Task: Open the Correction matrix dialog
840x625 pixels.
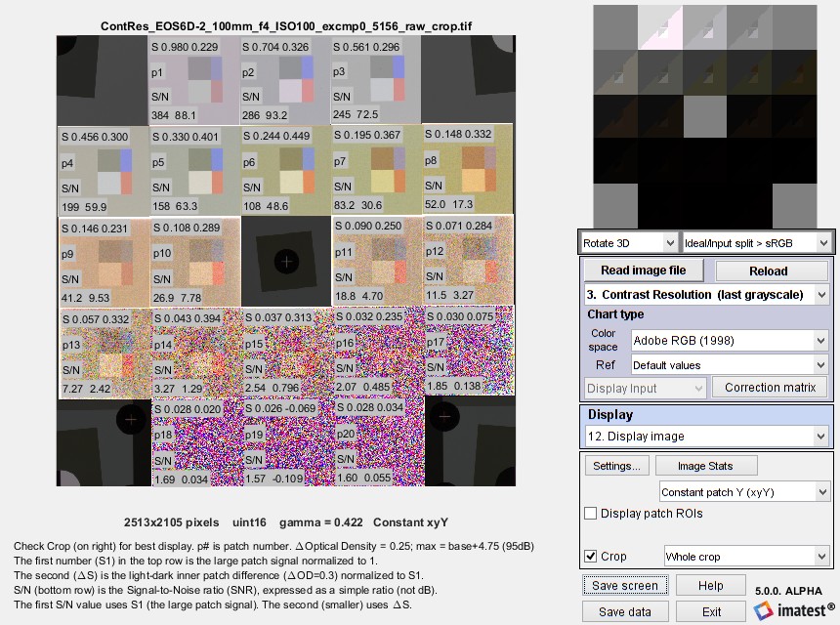Action: click(x=768, y=387)
